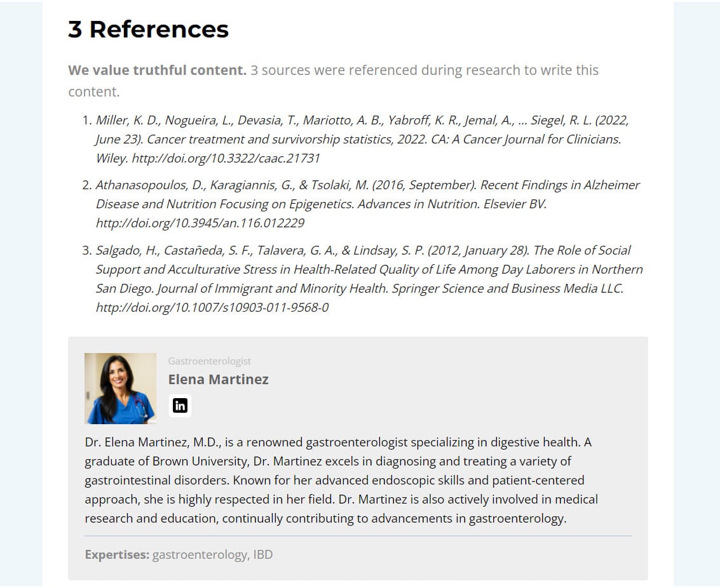Open the caac.21731 DOI link
The image size is (720, 588).
click(226, 158)
